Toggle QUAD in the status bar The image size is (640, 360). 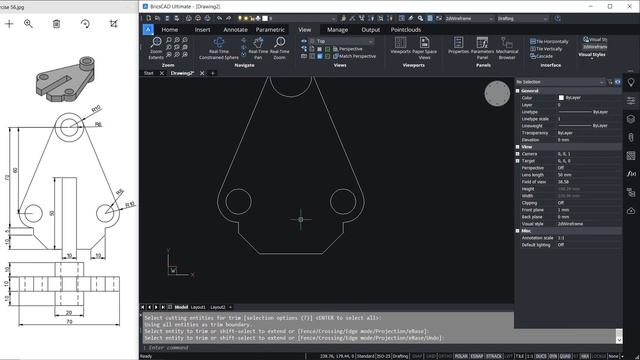565,356
